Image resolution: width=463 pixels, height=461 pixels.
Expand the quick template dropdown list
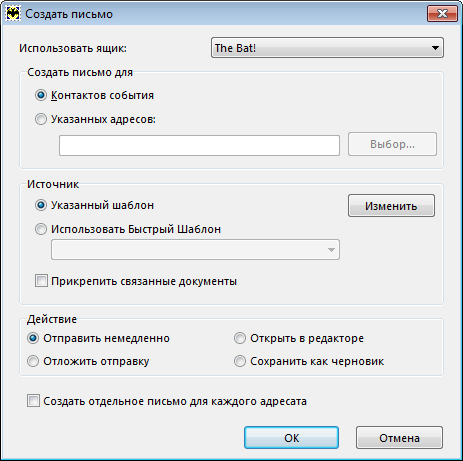(x=195, y=249)
